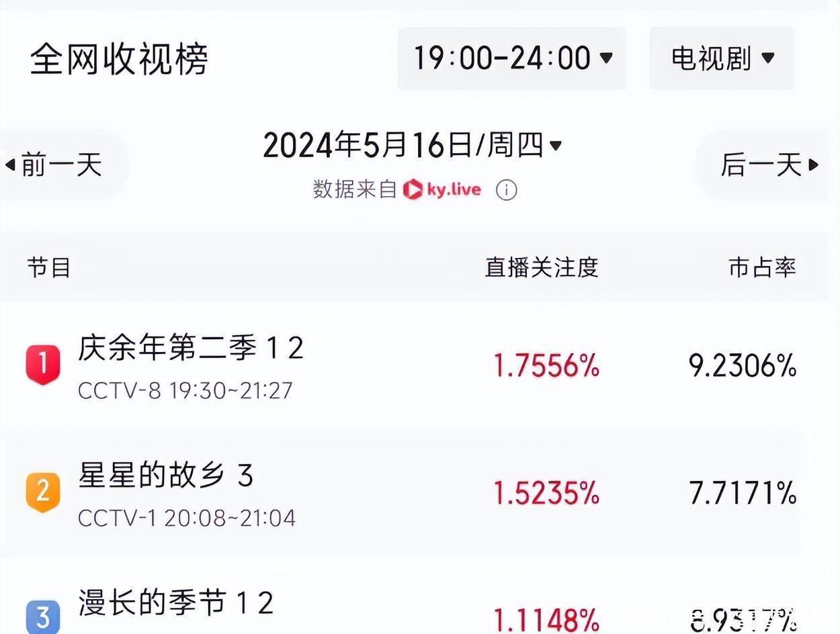
Task: Click the info circle icon beside ky.live
Action: (506, 190)
